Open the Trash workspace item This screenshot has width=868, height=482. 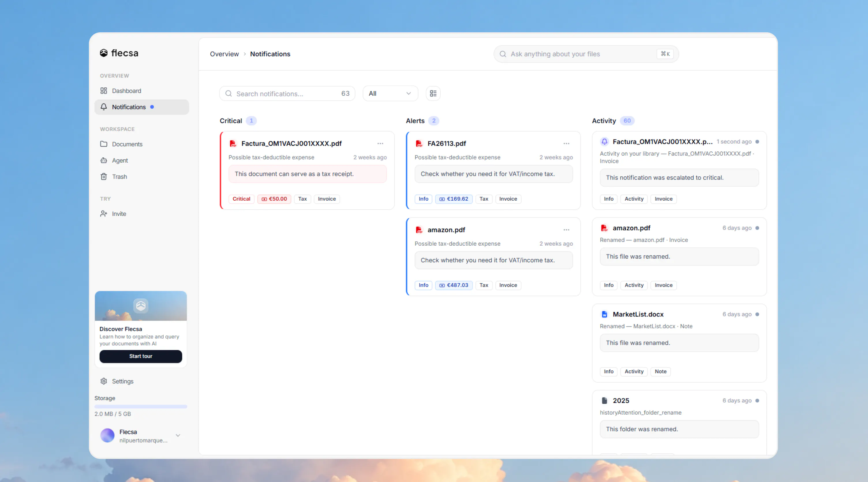click(x=141, y=176)
